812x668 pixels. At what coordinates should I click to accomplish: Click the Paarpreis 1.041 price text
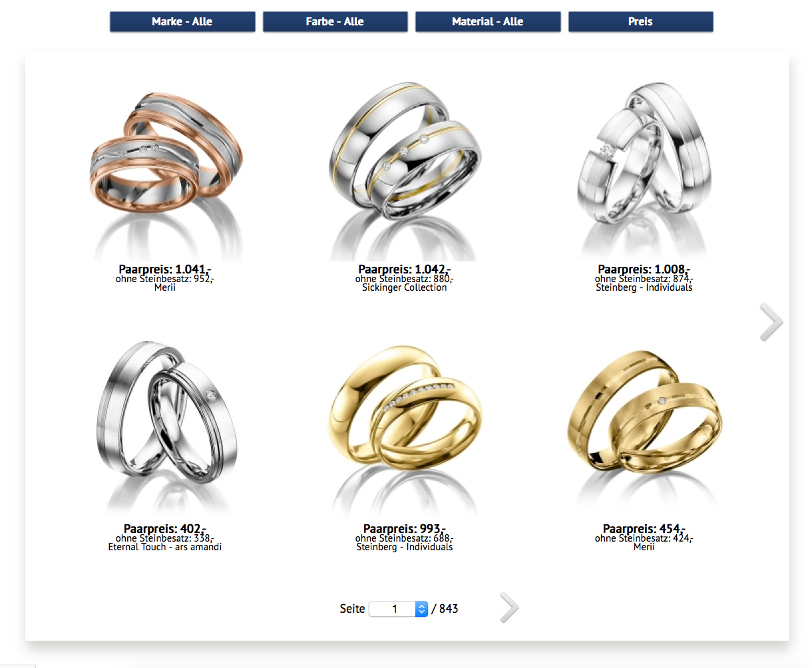pos(165,269)
